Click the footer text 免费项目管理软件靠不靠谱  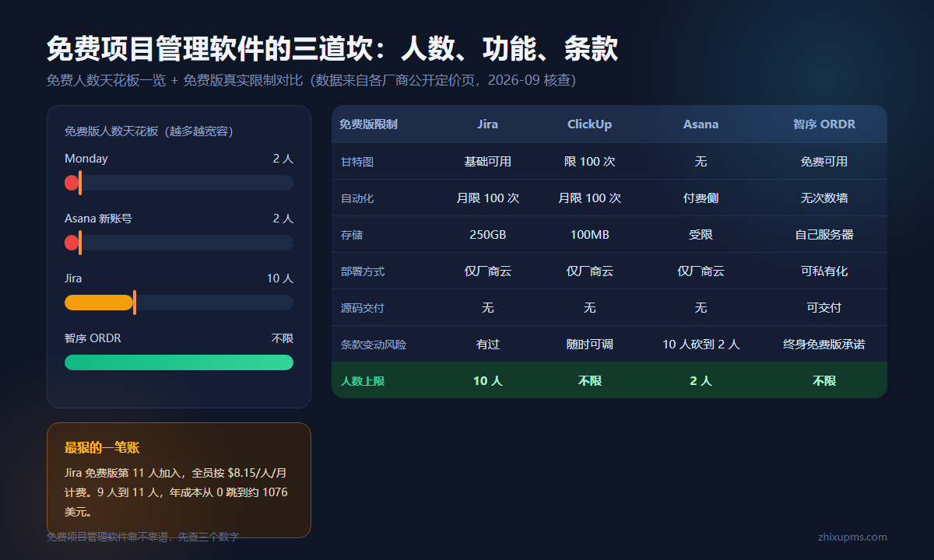click(142, 537)
